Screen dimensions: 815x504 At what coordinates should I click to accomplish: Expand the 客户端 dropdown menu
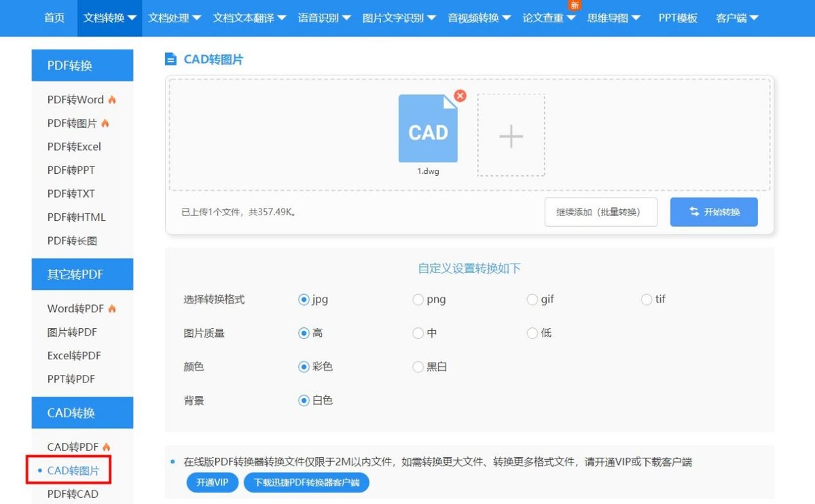pyautogui.click(x=737, y=18)
